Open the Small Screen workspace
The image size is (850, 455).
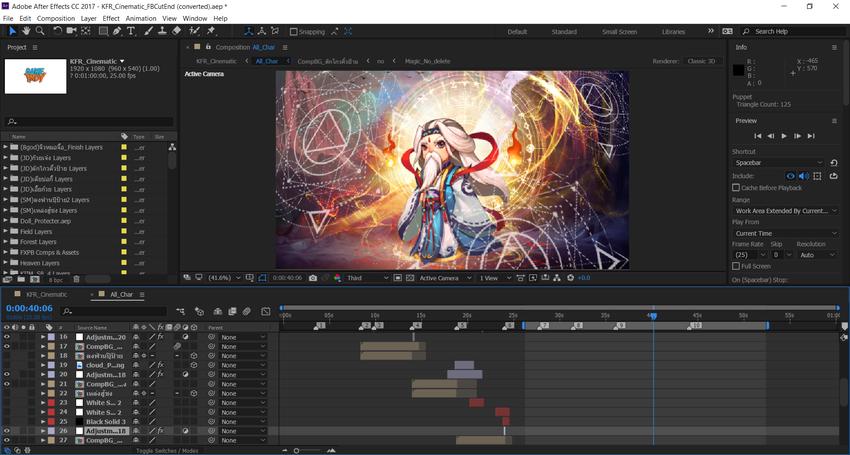(x=619, y=31)
